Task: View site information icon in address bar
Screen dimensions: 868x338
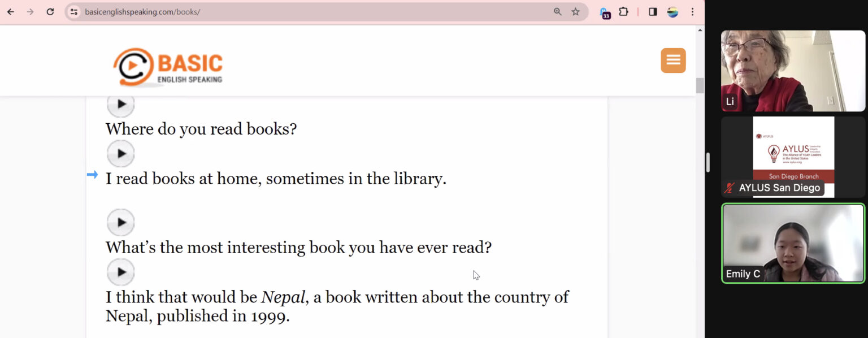Action: coord(74,11)
